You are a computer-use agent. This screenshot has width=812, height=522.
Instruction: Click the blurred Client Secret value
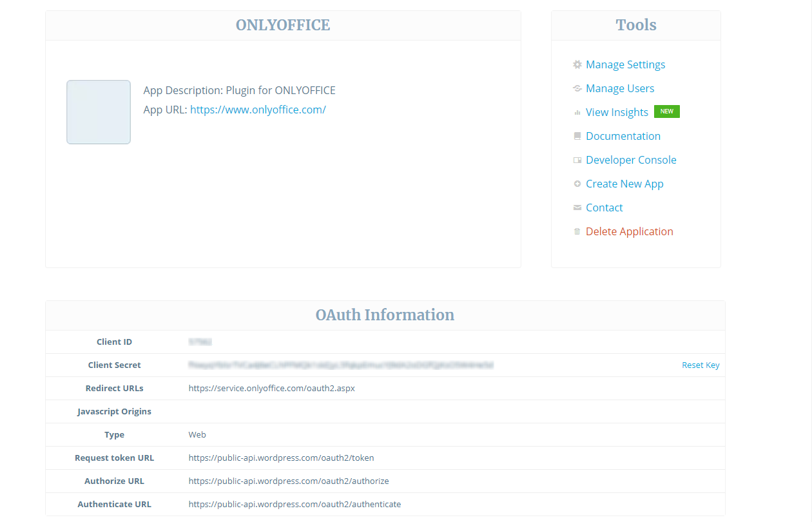341,365
